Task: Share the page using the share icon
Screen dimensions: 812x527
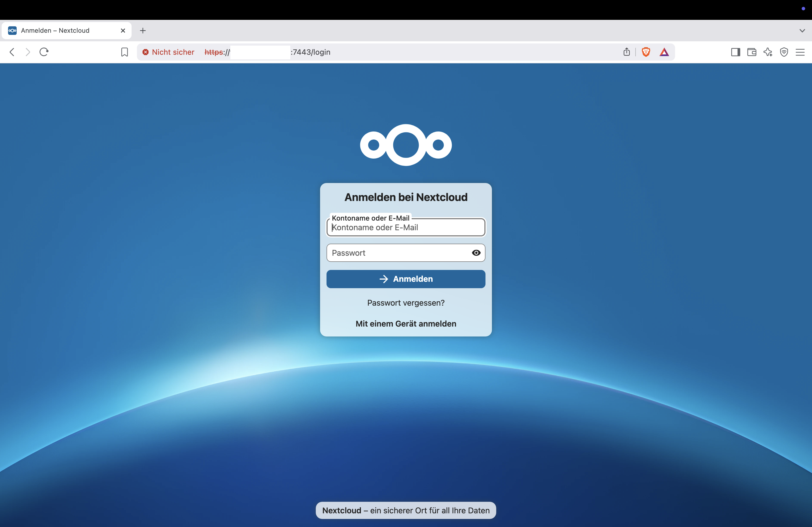Action: [x=626, y=52]
